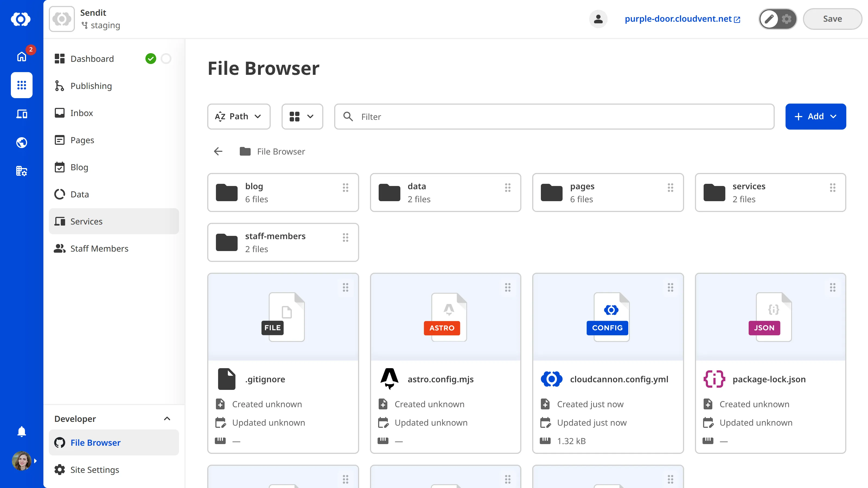This screenshot has width=868, height=488.
Task: Open the Data section
Action: tap(79, 194)
